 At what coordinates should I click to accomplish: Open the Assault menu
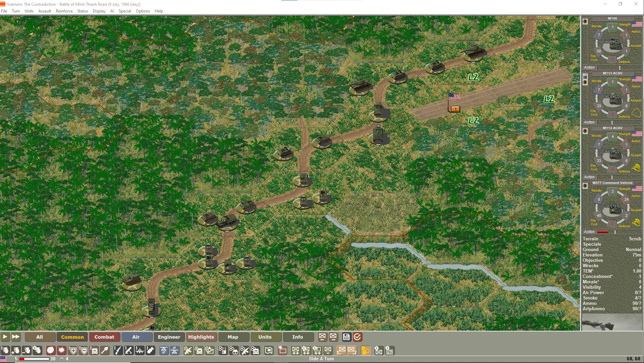[x=45, y=11]
